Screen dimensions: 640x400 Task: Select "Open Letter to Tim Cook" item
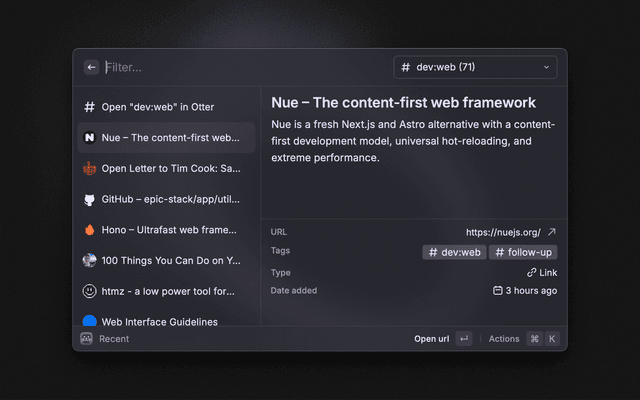(170, 168)
